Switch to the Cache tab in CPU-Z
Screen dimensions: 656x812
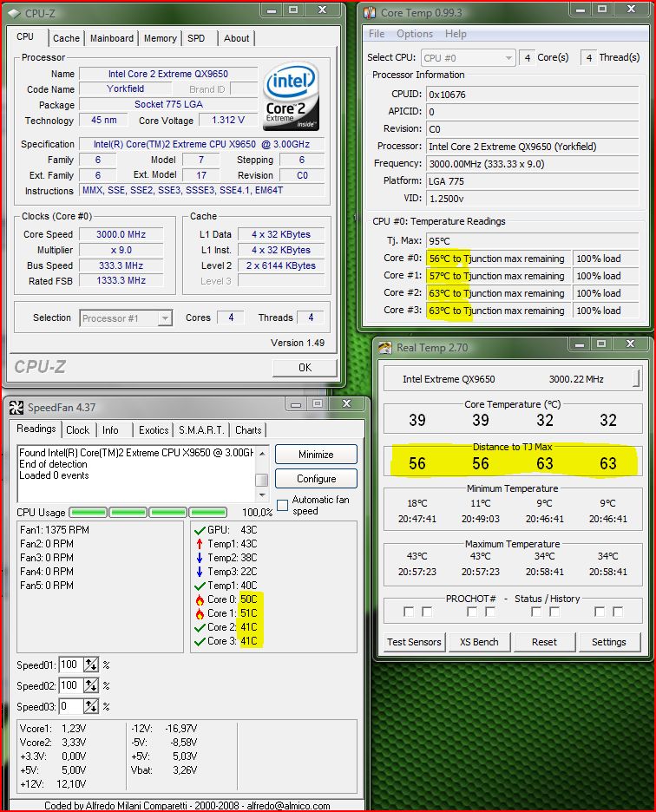[x=66, y=38]
